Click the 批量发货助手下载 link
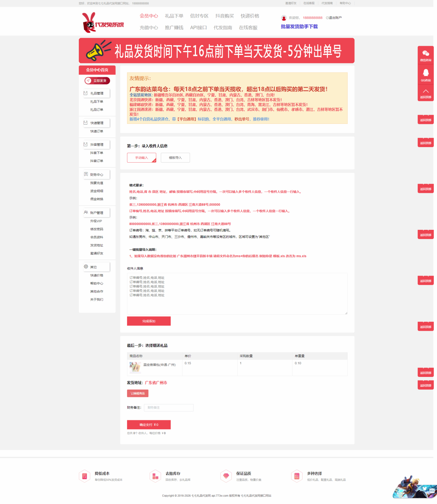This screenshot has height=504, width=437. coord(299,26)
